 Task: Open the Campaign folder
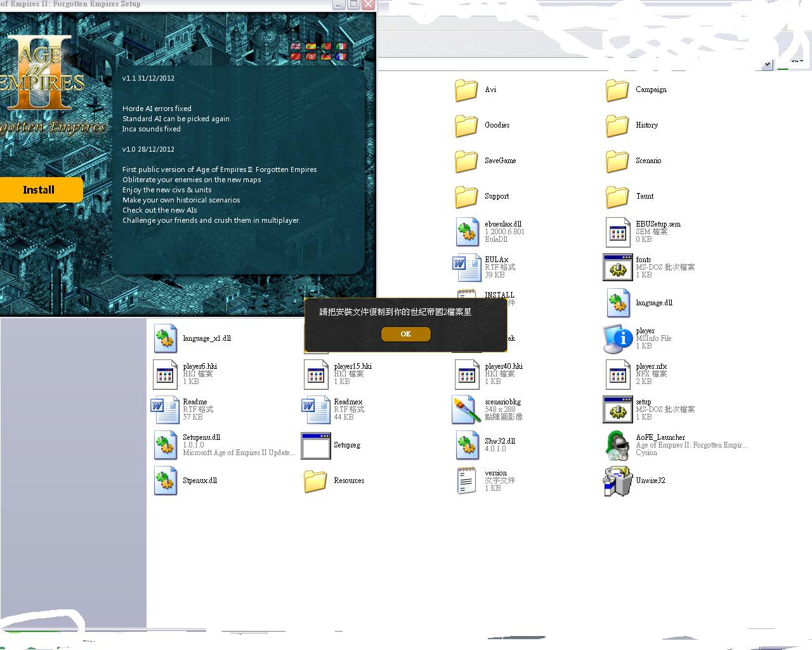pos(617,90)
